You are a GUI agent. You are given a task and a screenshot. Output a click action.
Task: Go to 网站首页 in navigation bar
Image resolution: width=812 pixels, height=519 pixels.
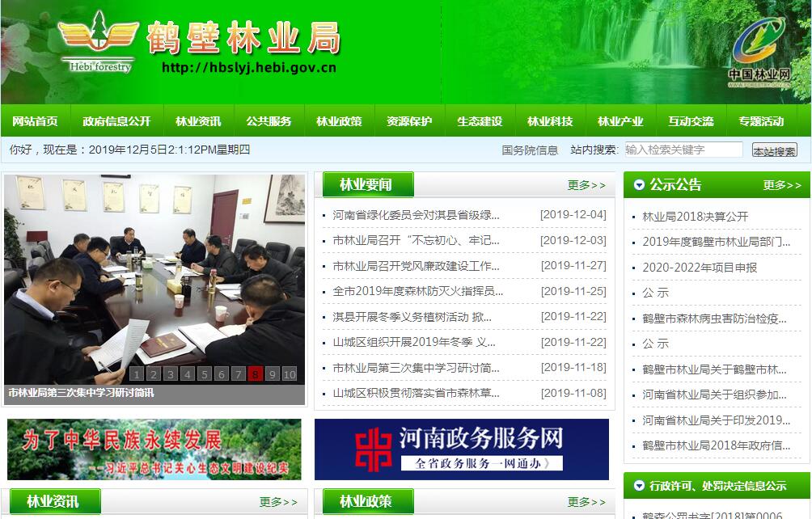36,121
